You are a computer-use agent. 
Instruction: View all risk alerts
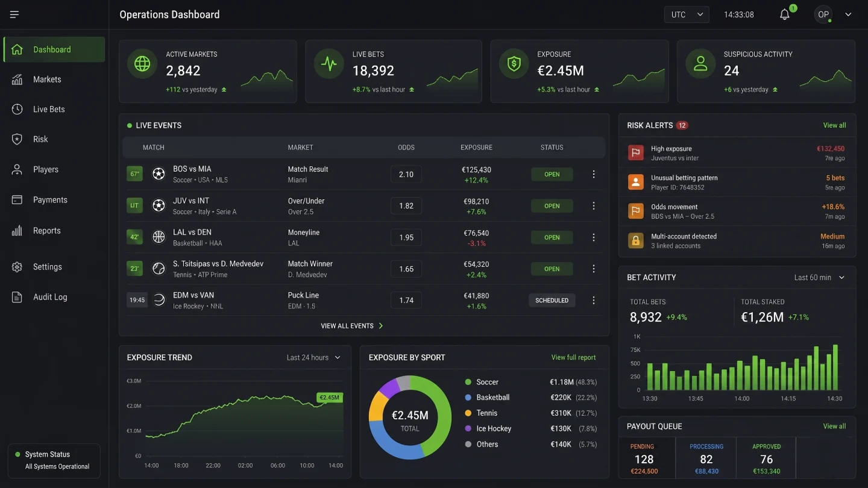[834, 125]
